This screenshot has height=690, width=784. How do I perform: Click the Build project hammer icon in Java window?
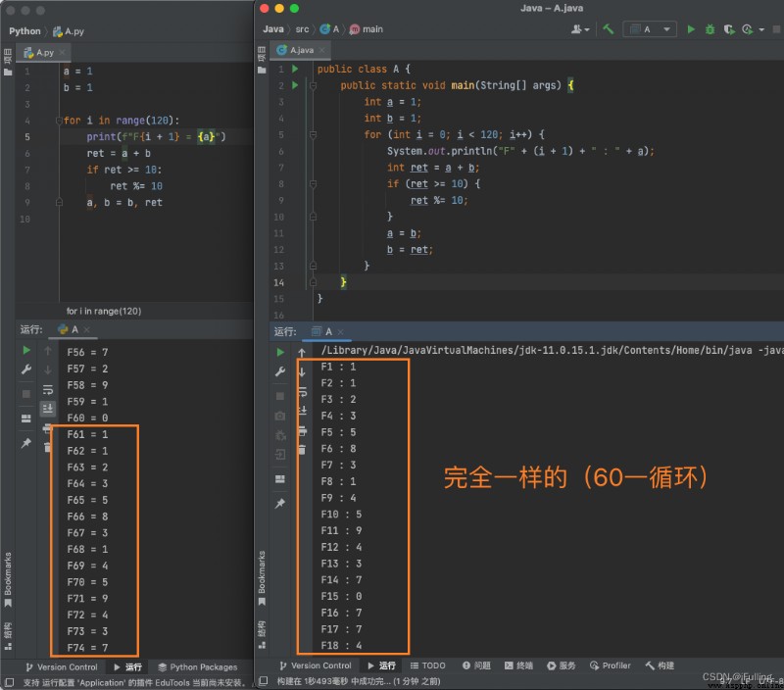[x=608, y=29]
